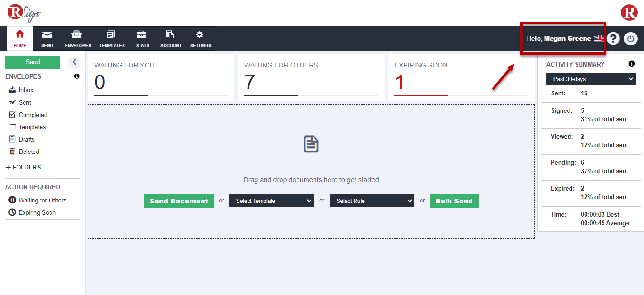The width and height of the screenshot is (644, 295).
Task: Click the Envelopes info icon in sidebar
Action: click(x=77, y=76)
